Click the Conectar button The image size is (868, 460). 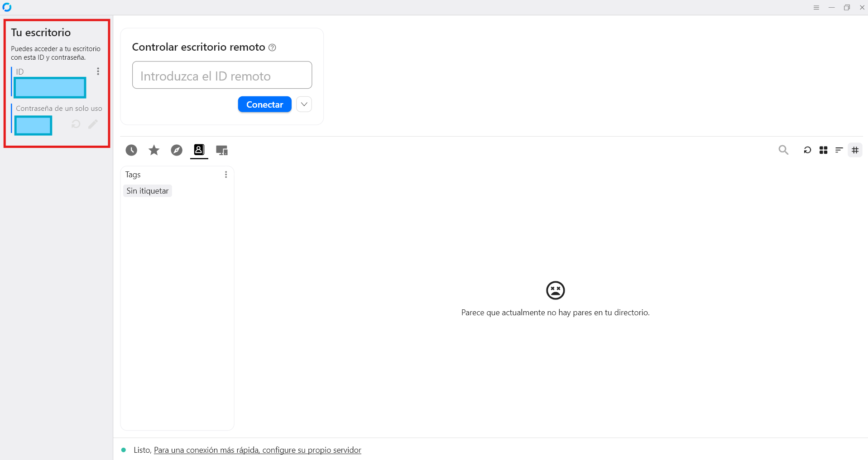(265, 104)
